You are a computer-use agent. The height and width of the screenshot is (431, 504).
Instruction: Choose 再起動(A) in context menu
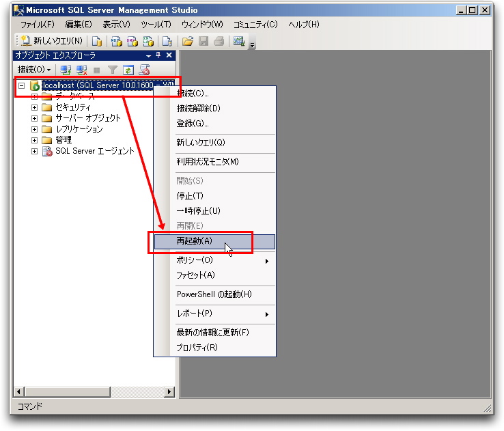tap(214, 241)
